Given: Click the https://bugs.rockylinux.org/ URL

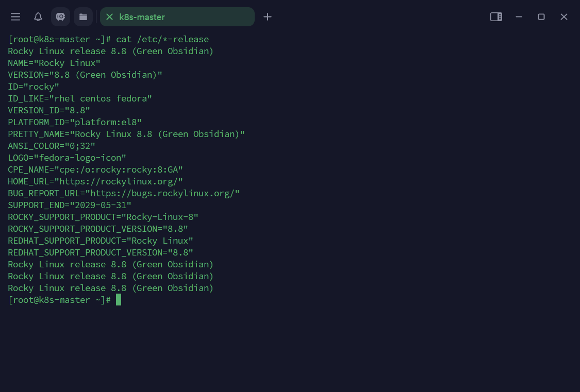Looking at the screenshot, I should click(162, 193).
